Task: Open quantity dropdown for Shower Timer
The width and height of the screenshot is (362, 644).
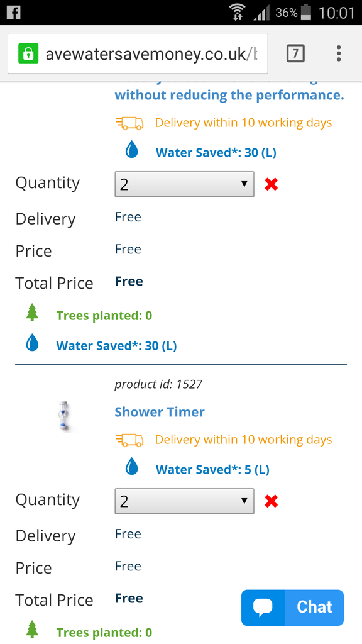Action: click(184, 501)
